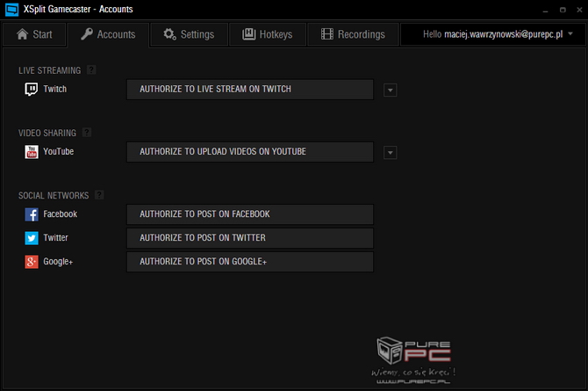Click the Facebook service label
588x391 pixels.
(60, 214)
